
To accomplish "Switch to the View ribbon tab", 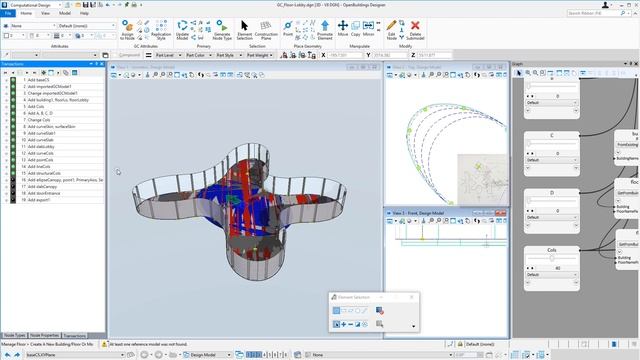I will click(x=45, y=13).
